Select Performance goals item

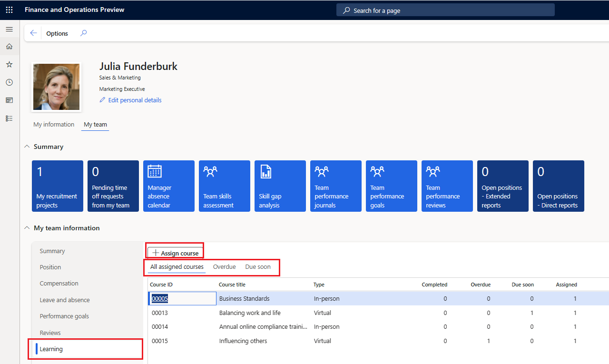click(x=64, y=316)
